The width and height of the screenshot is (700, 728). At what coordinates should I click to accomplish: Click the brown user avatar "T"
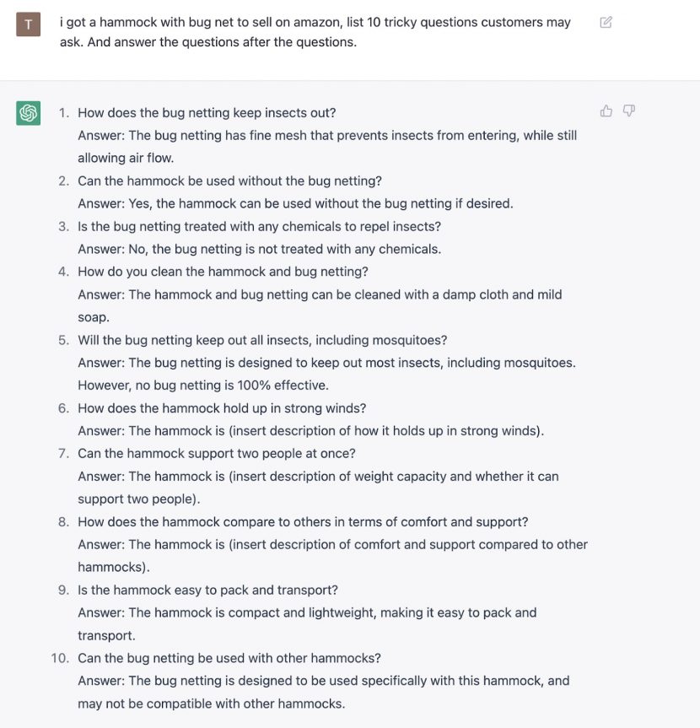point(29,24)
